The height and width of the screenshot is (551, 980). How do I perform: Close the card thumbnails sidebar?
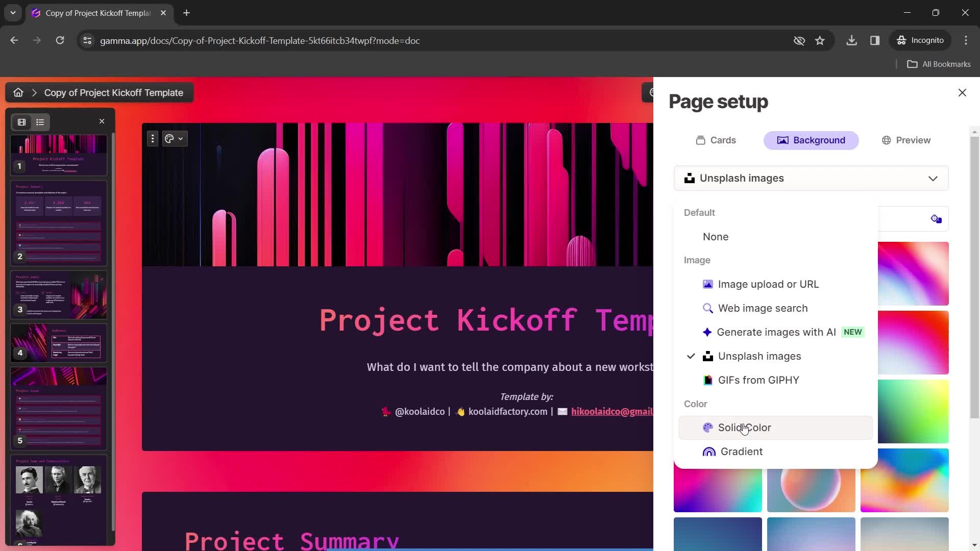click(x=102, y=121)
